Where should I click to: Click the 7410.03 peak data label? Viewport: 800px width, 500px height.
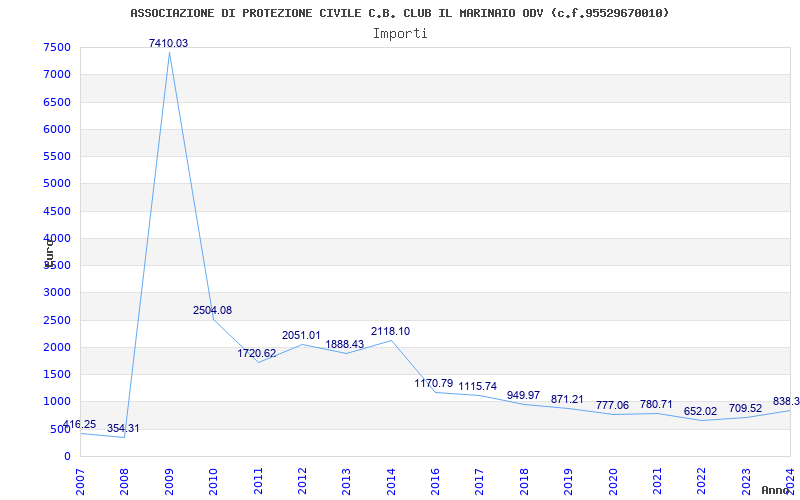(168, 43)
